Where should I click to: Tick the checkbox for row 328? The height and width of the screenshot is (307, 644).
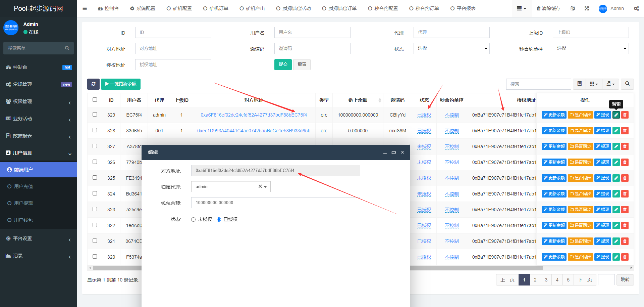coord(95,130)
